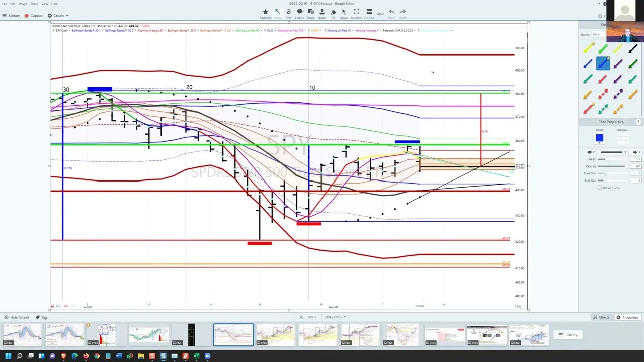Select the Cut Out tool
Screen dimensions: 644x362
(x=369, y=14)
